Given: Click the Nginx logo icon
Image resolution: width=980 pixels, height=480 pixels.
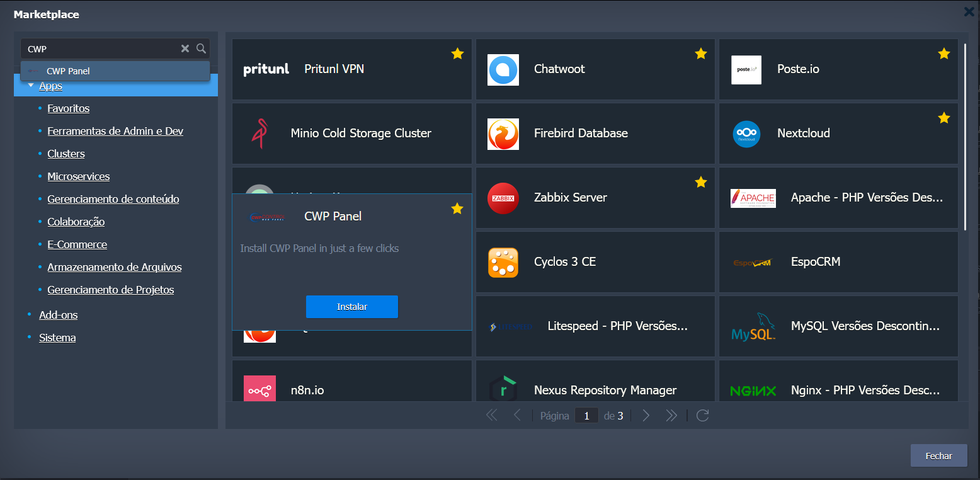Looking at the screenshot, I should (x=753, y=391).
